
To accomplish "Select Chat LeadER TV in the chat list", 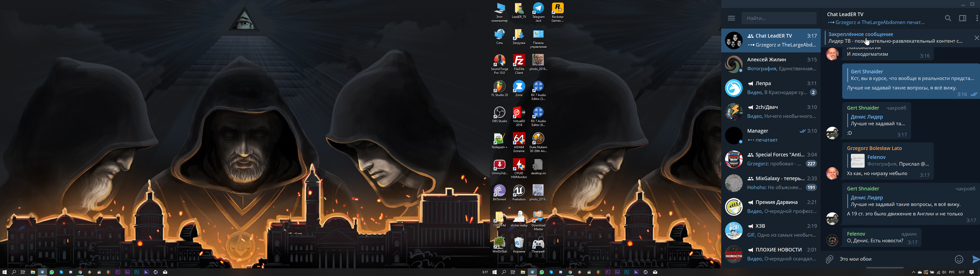I will click(771, 40).
